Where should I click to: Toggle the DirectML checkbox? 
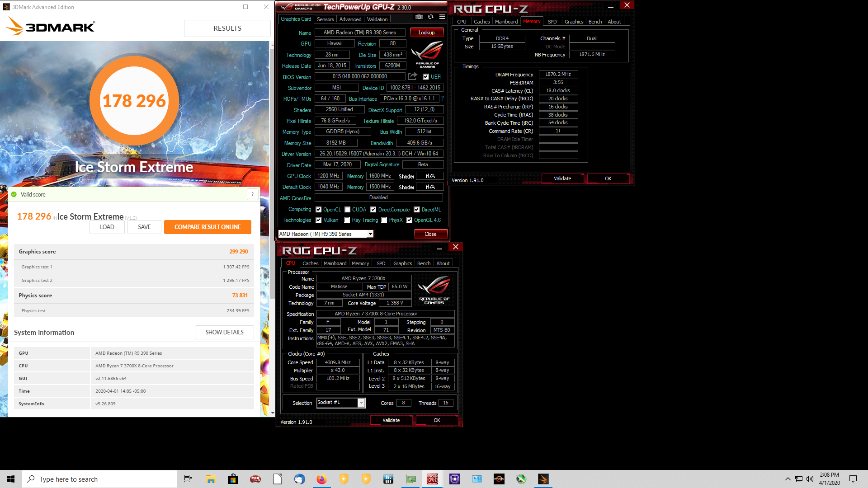tap(417, 210)
